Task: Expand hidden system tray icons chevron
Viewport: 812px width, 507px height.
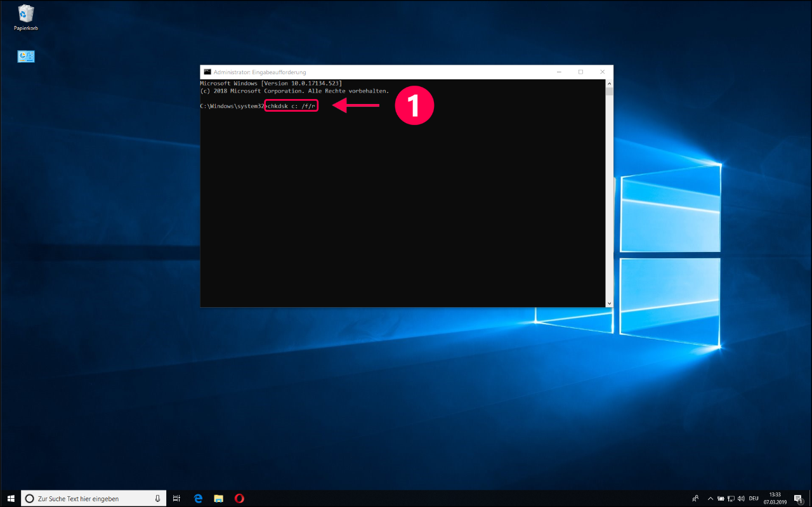Action: click(710, 499)
